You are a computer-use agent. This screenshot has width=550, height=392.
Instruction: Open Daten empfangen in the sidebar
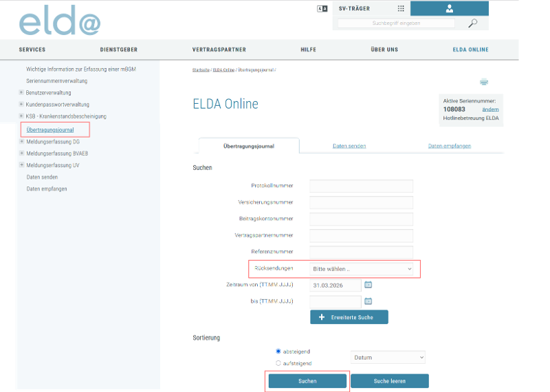(x=47, y=189)
